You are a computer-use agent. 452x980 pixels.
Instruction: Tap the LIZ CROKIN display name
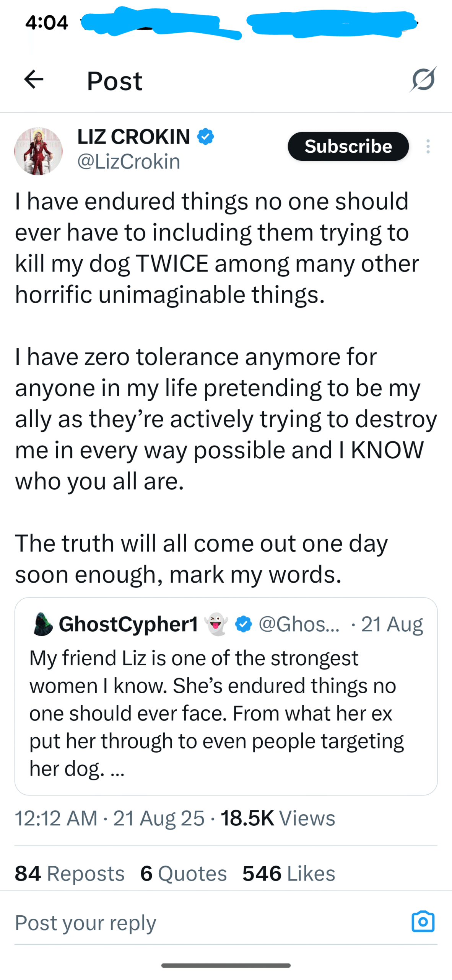[134, 137]
